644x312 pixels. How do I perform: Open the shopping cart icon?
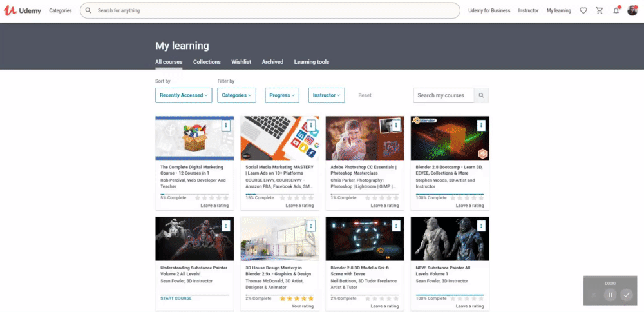tap(600, 11)
